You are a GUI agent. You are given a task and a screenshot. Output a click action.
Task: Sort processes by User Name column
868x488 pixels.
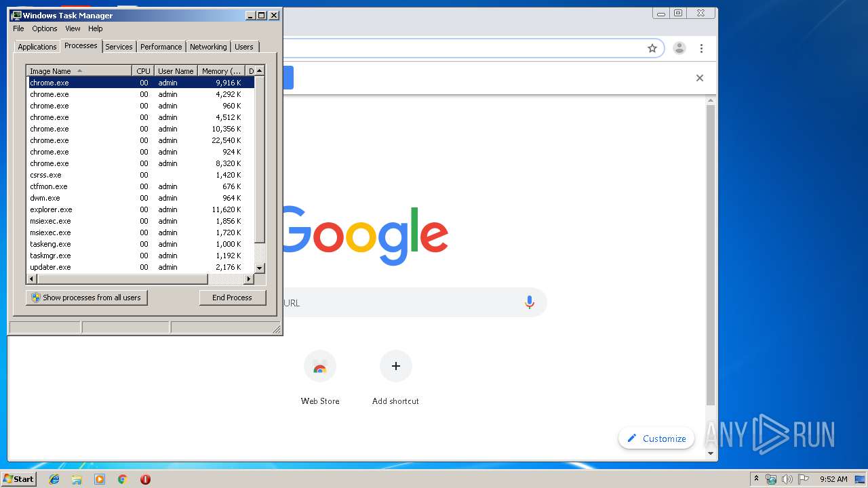click(176, 71)
